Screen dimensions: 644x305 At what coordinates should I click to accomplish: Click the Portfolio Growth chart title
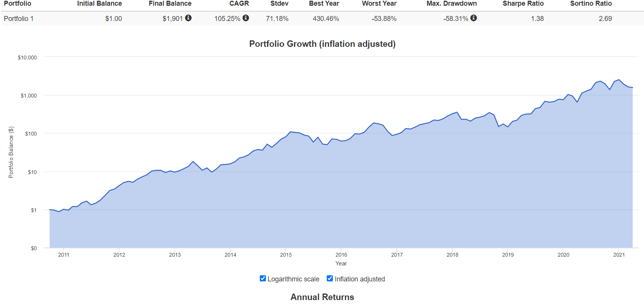tap(322, 44)
